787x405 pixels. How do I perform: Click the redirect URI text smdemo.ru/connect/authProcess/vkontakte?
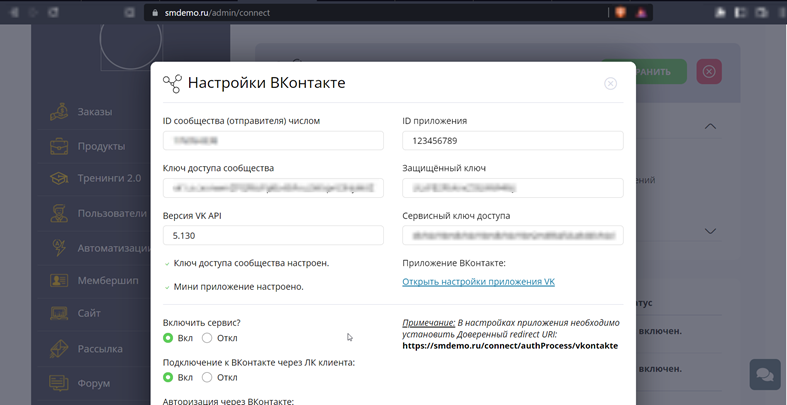click(x=510, y=346)
